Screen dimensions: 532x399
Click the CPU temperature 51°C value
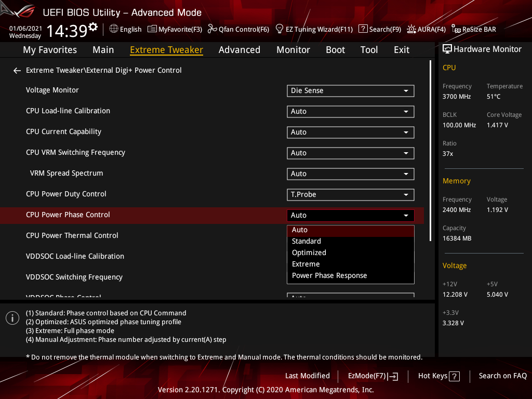pyautogui.click(x=494, y=97)
